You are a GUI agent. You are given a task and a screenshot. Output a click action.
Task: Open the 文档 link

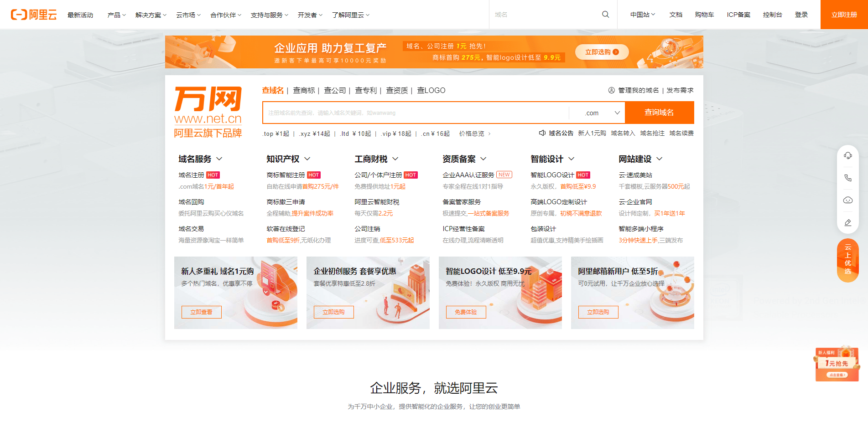pyautogui.click(x=676, y=15)
